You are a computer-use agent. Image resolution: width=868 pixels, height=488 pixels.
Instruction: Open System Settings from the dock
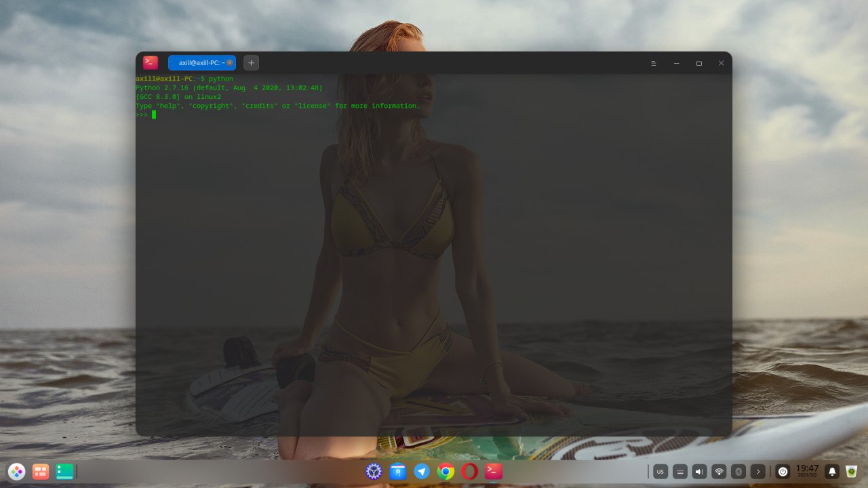coord(374,472)
